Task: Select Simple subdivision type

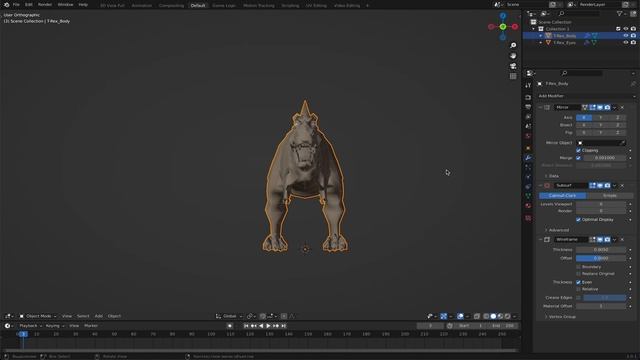Action: (x=609, y=196)
